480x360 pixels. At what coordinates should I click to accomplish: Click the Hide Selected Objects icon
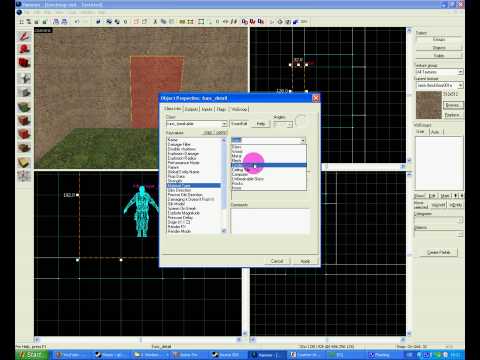tap(136, 22)
